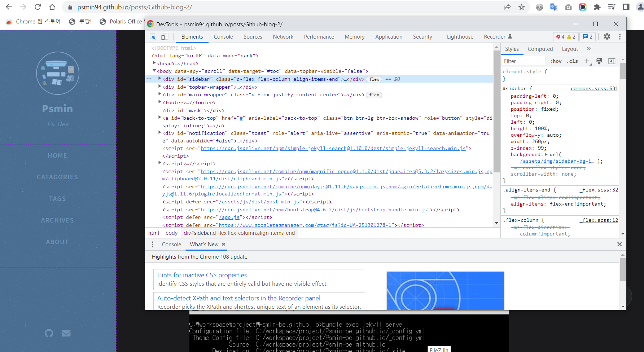Switch to the drawer Console tab
644x352 pixels.
(x=171, y=245)
